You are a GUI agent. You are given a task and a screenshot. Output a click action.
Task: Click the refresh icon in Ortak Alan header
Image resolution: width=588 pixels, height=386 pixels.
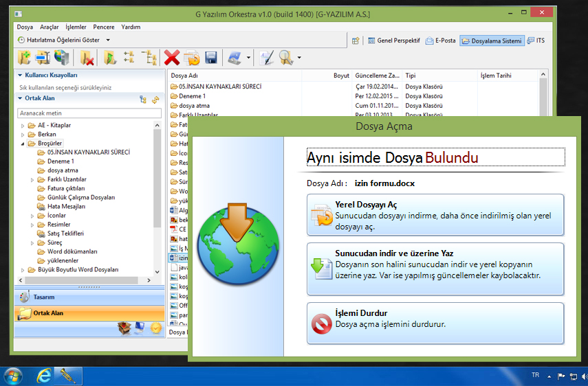pyautogui.click(x=156, y=100)
